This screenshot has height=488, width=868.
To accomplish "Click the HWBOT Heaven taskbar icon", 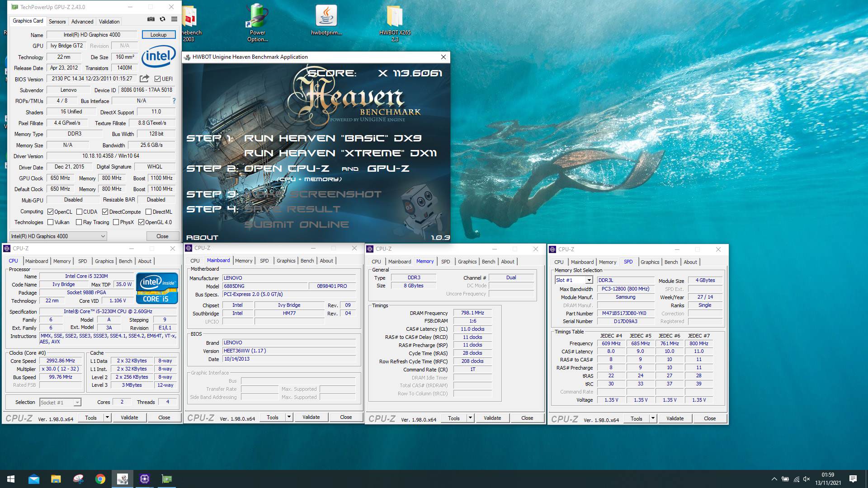I will click(123, 479).
